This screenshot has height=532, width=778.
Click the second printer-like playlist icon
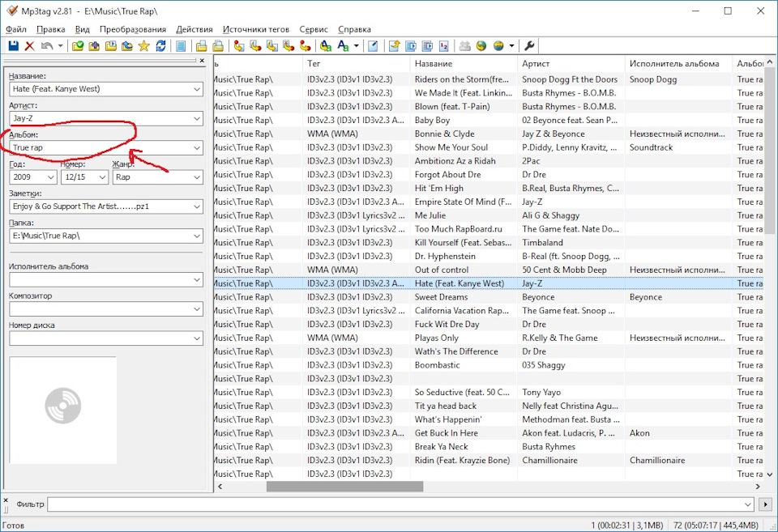click(x=218, y=46)
